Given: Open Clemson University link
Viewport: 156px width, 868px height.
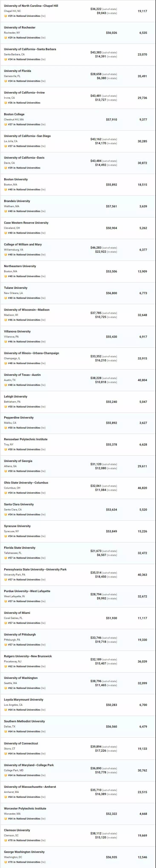Looking at the screenshot, I should pos(17,830).
